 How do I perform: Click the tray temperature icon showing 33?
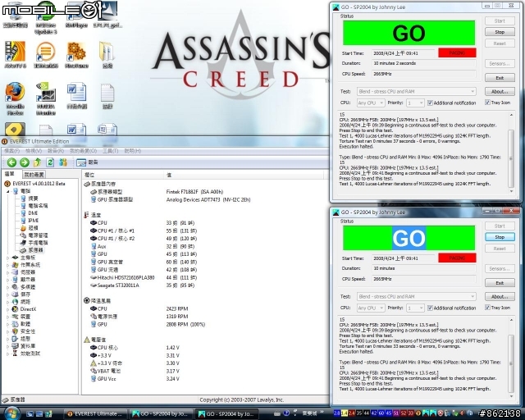coord(410,413)
